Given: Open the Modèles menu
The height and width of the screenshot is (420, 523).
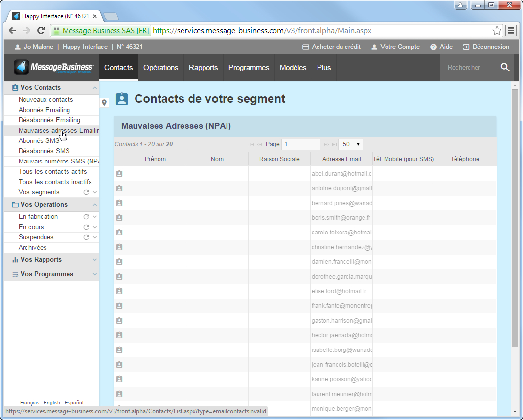Looking at the screenshot, I should point(293,68).
